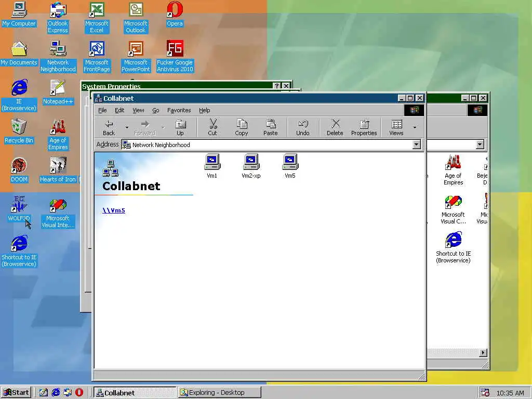Click the Start button
Image resolution: width=532 pixels, height=399 pixels.
click(16, 393)
